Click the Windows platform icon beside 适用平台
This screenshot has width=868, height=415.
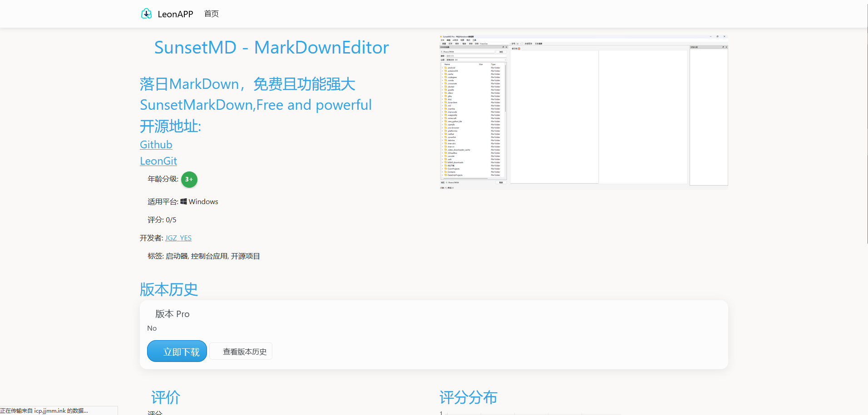(184, 201)
